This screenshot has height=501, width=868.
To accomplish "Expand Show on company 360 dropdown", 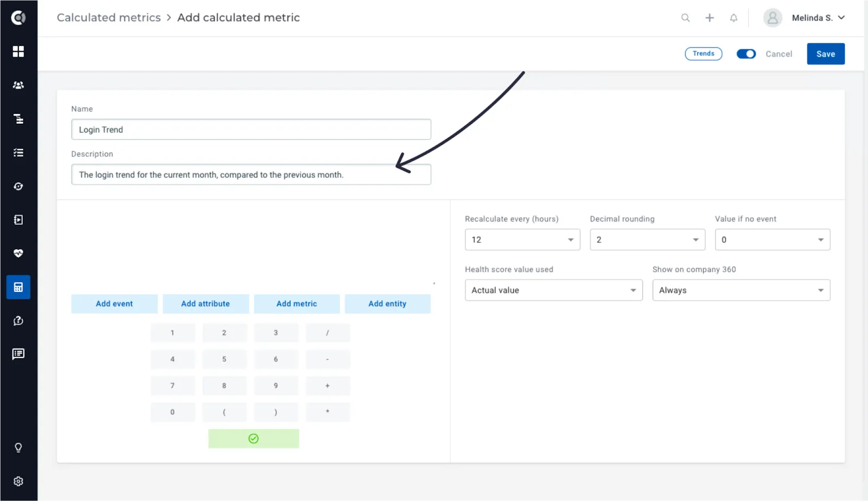I will click(741, 290).
